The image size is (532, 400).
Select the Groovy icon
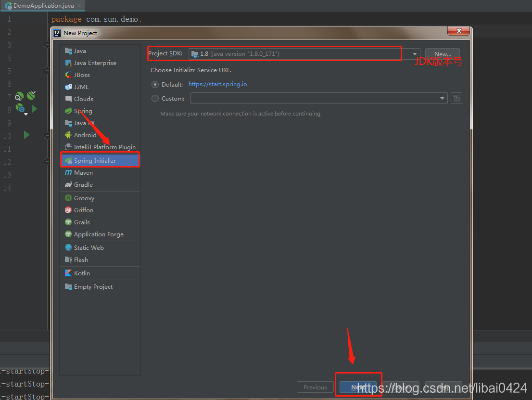pos(68,198)
